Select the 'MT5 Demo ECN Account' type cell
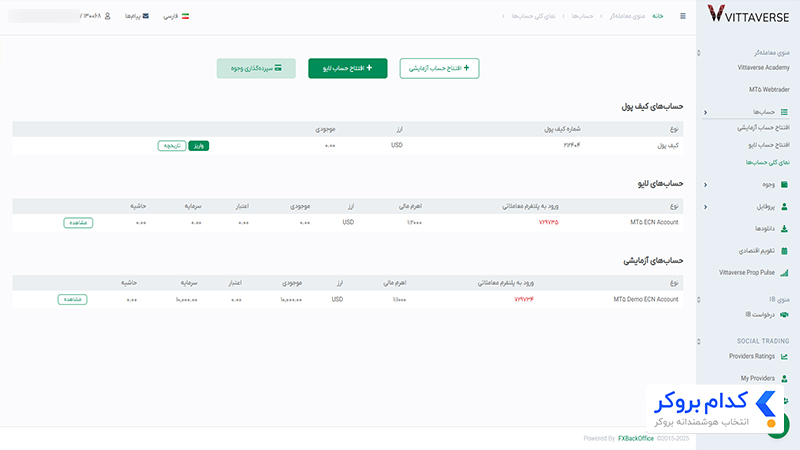 point(646,299)
